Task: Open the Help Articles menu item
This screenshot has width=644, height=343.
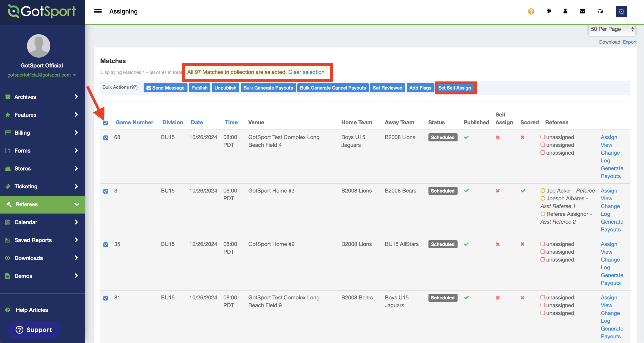Action: (x=32, y=310)
